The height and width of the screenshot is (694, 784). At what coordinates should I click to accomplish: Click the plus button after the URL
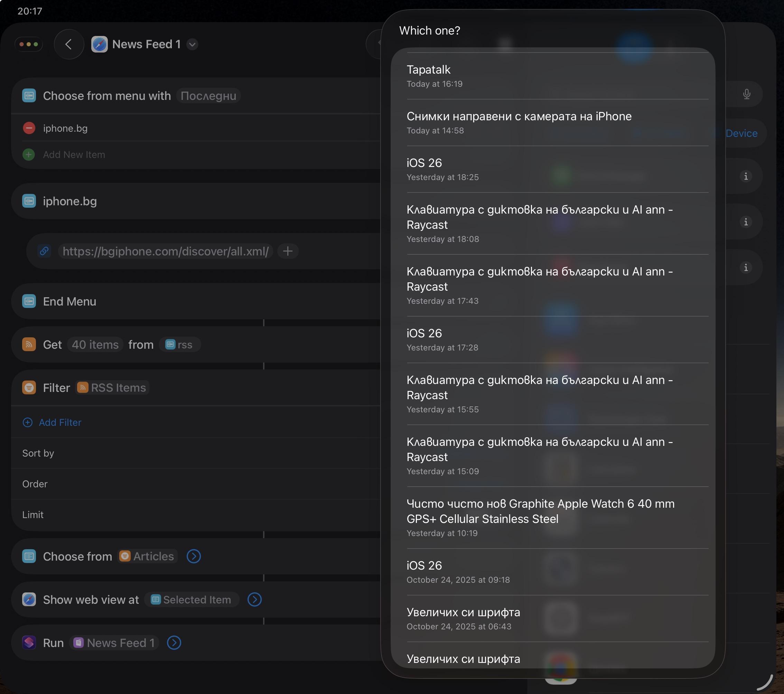[288, 251]
